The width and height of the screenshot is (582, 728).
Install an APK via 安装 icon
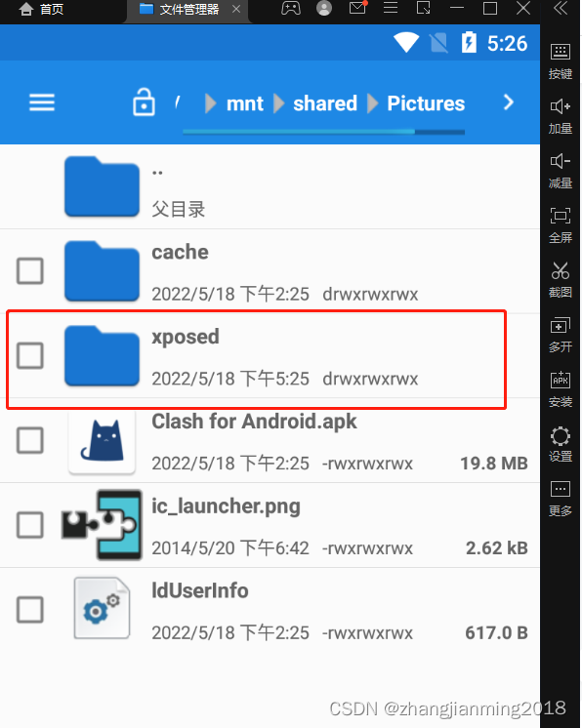click(561, 389)
